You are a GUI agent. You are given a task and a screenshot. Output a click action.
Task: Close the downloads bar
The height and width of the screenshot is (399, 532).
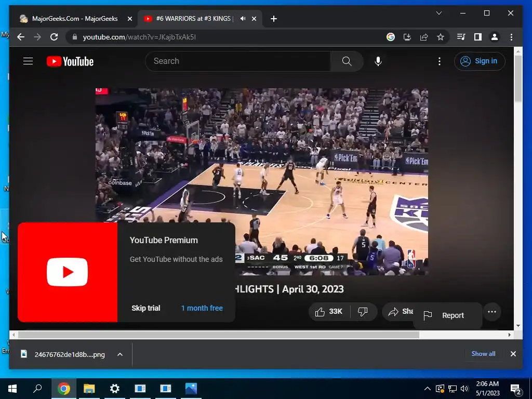[x=513, y=354]
